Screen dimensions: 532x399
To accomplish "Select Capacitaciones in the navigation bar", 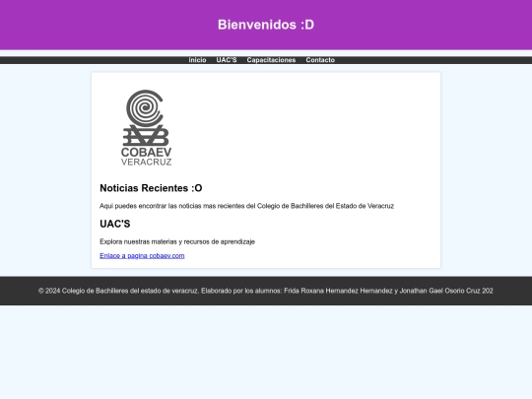I will (271, 60).
